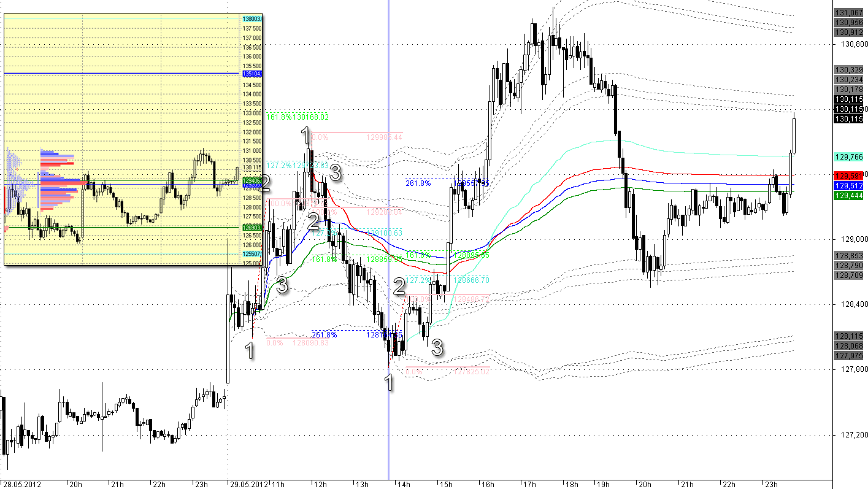This screenshot has width=868, height=489.
Task: Click the 15h time label
Action: pos(446,484)
